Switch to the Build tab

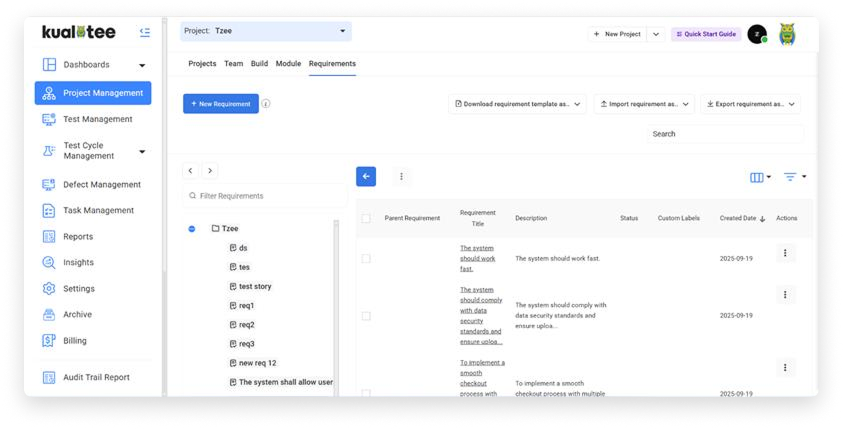click(259, 64)
